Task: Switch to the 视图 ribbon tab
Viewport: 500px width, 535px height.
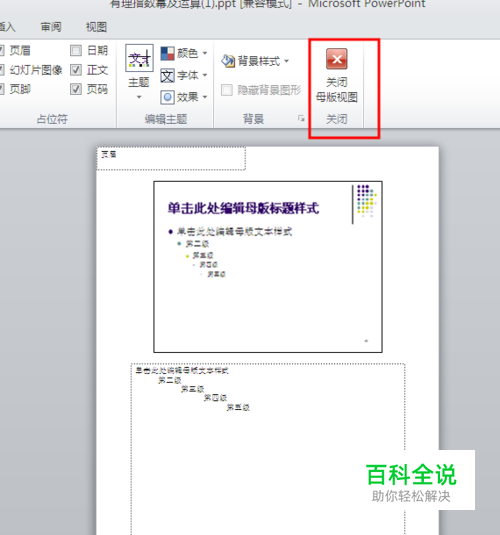Action: (x=96, y=27)
